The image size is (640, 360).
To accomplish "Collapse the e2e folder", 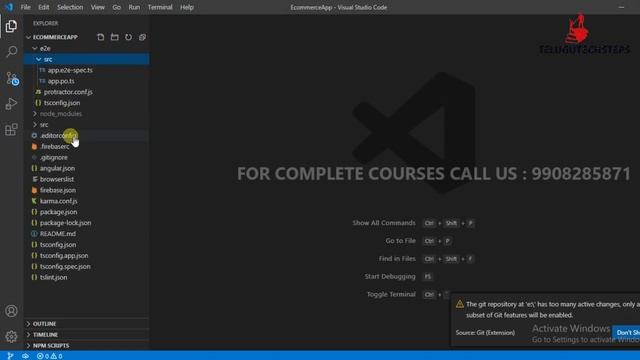I will point(87,48).
